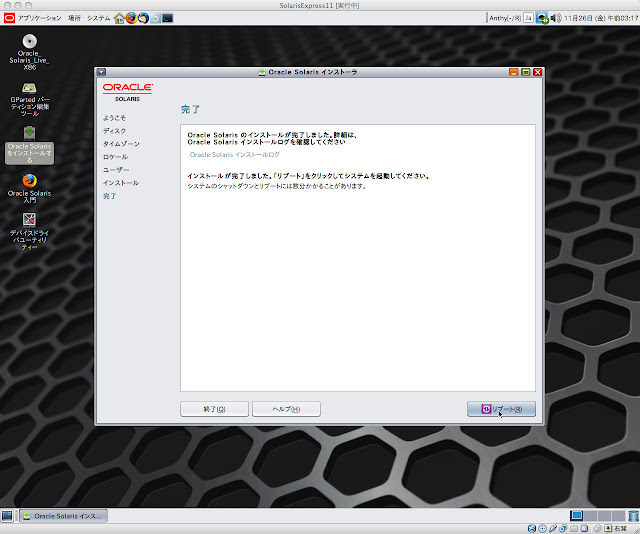The height and width of the screenshot is (534, 640).
Task: Switch to the third workspace
Action: pyautogui.click(x=604, y=516)
